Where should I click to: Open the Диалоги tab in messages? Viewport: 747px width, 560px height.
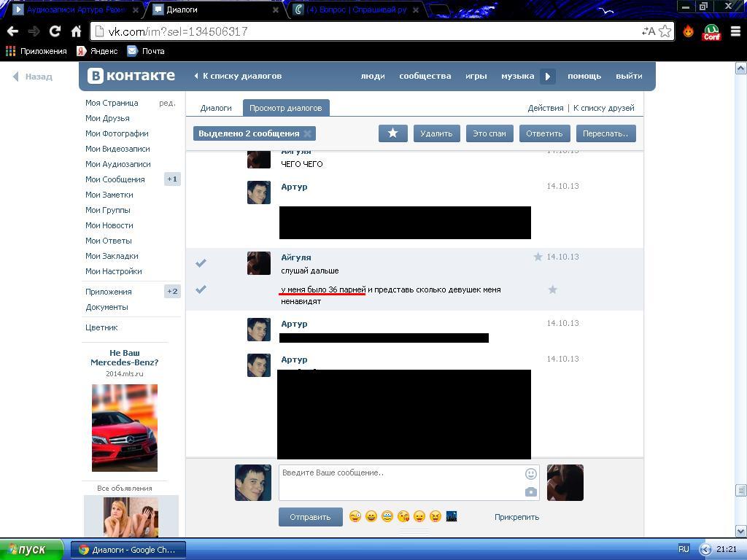pyautogui.click(x=216, y=108)
